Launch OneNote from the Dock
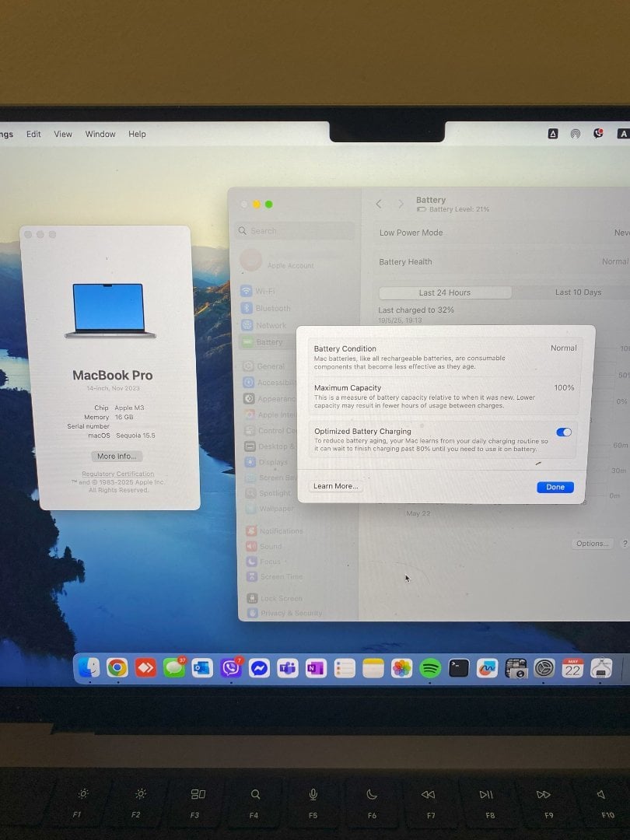 (x=316, y=668)
